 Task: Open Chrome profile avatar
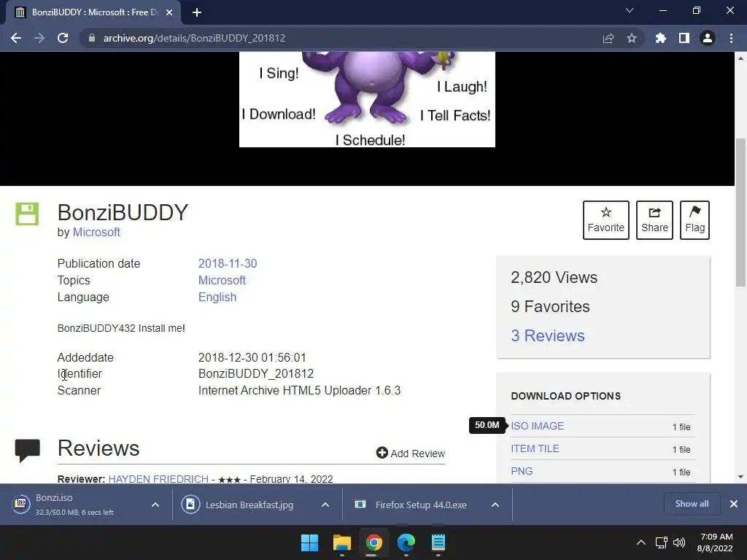tap(708, 38)
